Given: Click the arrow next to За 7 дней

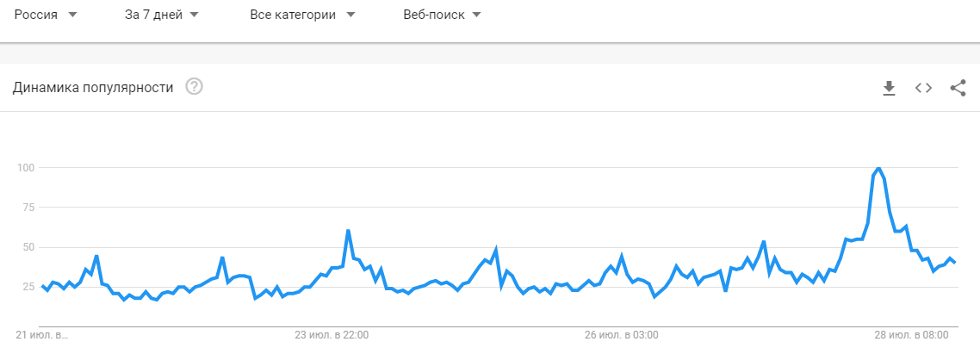Looking at the screenshot, I should tap(193, 15).
